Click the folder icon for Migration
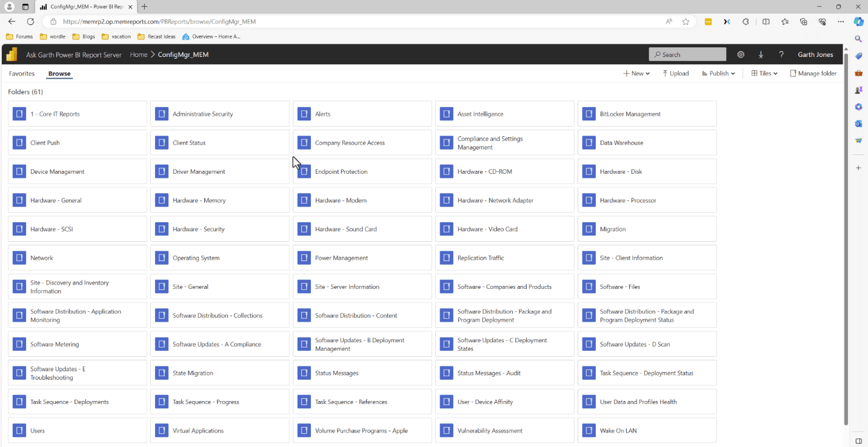 point(589,229)
